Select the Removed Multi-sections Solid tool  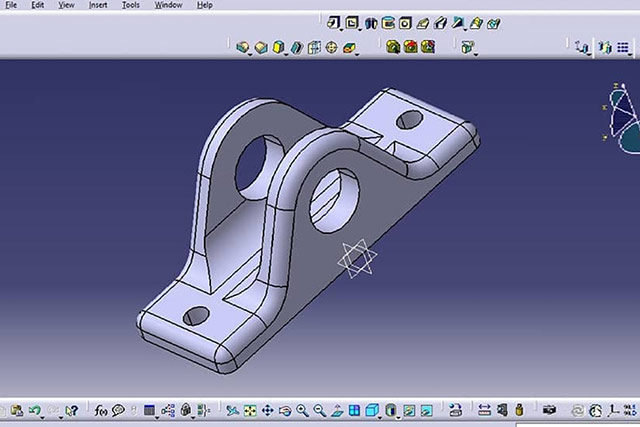(493, 23)
